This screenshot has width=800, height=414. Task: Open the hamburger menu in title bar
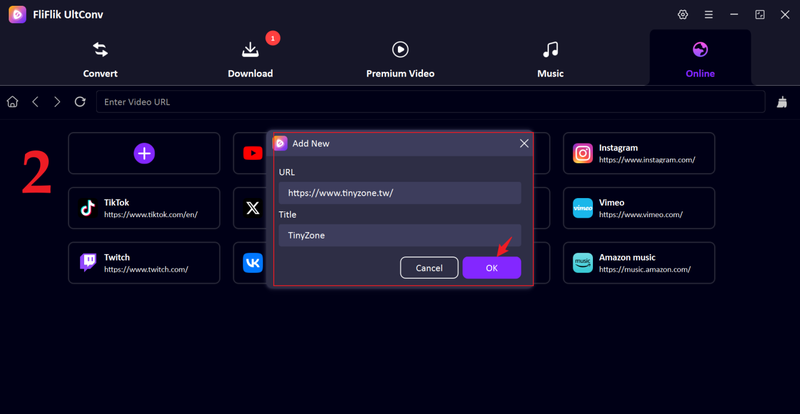pyautogui.click(x=709, y=15)
